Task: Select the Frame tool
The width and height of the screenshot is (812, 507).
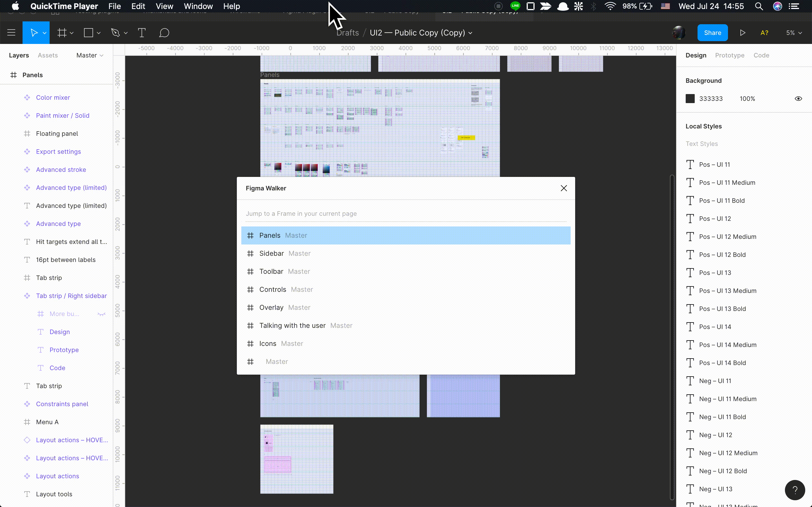Action: pyautogui.click(x=62, y=33)
